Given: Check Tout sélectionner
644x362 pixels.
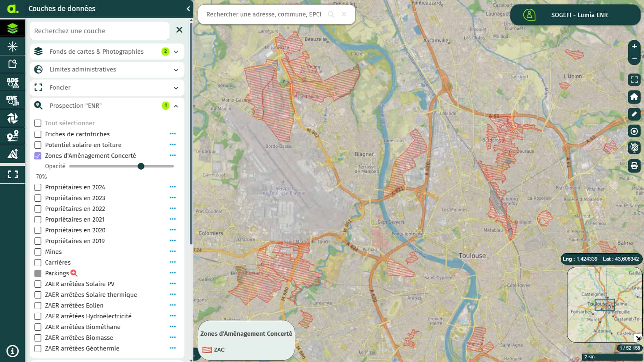Looking at the screenshot, I should 38,123.
